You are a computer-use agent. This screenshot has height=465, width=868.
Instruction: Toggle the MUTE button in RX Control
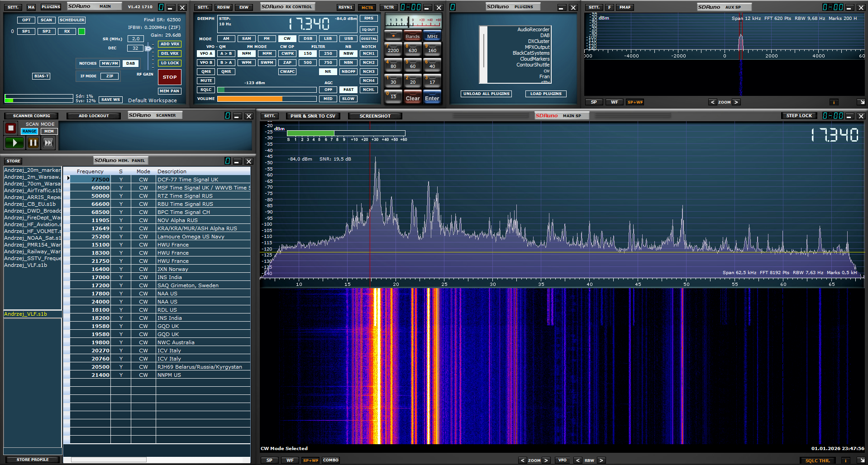[206, 81]
